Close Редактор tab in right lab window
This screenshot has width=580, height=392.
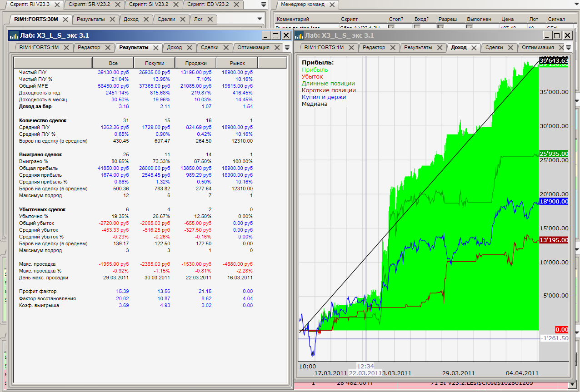click(x=392, y=48)
